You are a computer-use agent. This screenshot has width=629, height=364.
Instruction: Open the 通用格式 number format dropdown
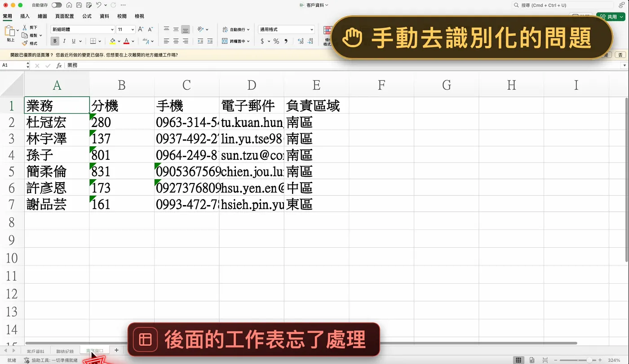(x=286, y=30)
